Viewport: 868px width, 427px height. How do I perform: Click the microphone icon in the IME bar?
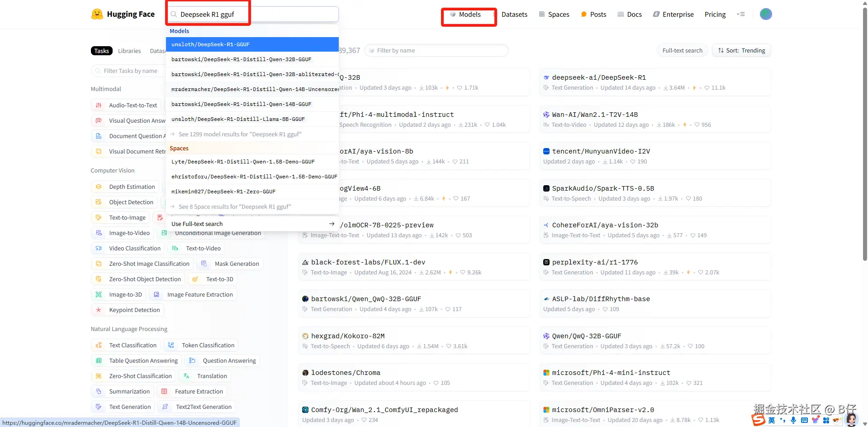click(x=793, y=420)
